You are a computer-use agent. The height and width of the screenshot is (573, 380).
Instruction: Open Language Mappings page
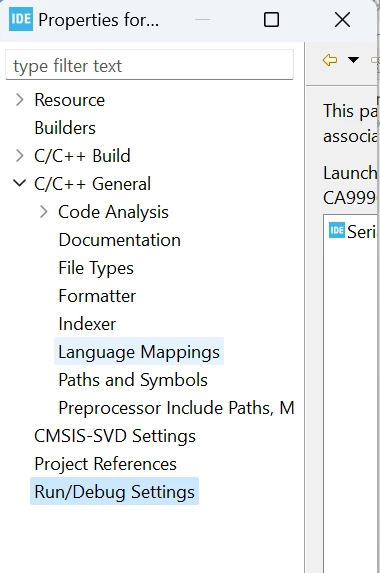pyautogui.click(x=139, y=352)
